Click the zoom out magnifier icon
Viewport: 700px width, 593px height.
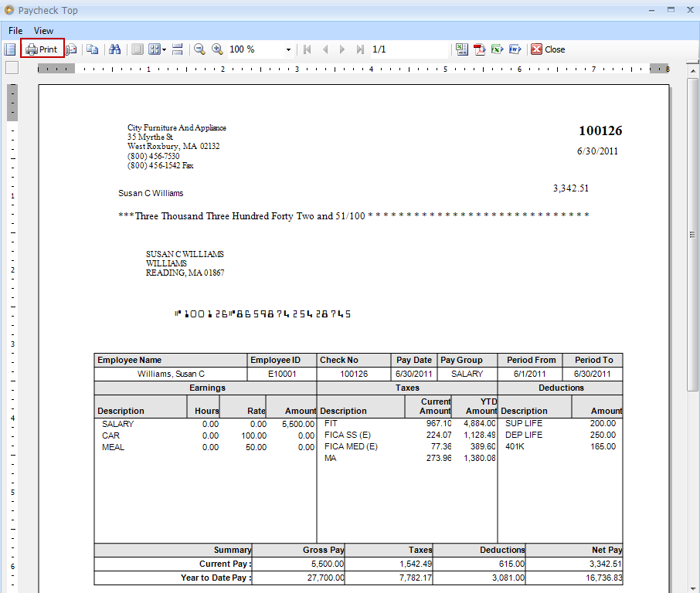tap(199, 49)
